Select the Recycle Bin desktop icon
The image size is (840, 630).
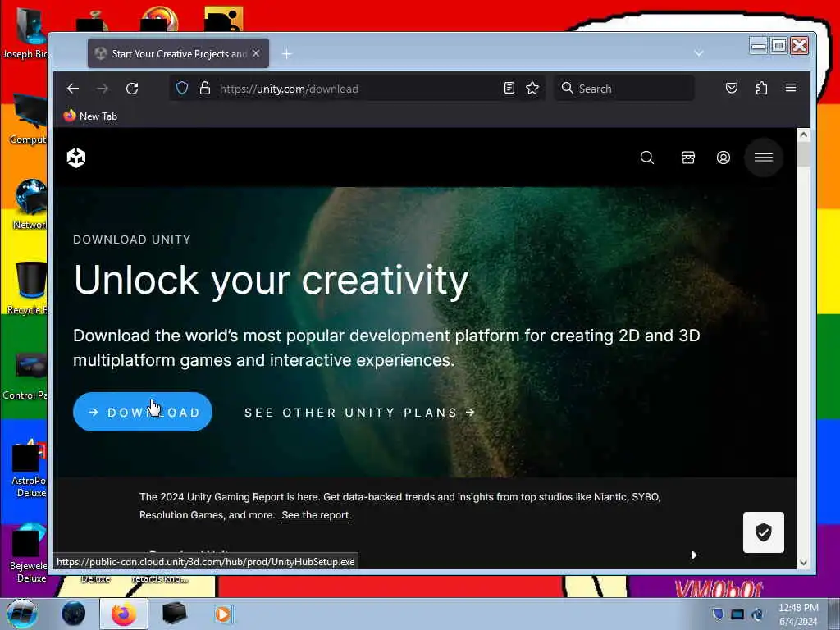click(x=28, y=288)
